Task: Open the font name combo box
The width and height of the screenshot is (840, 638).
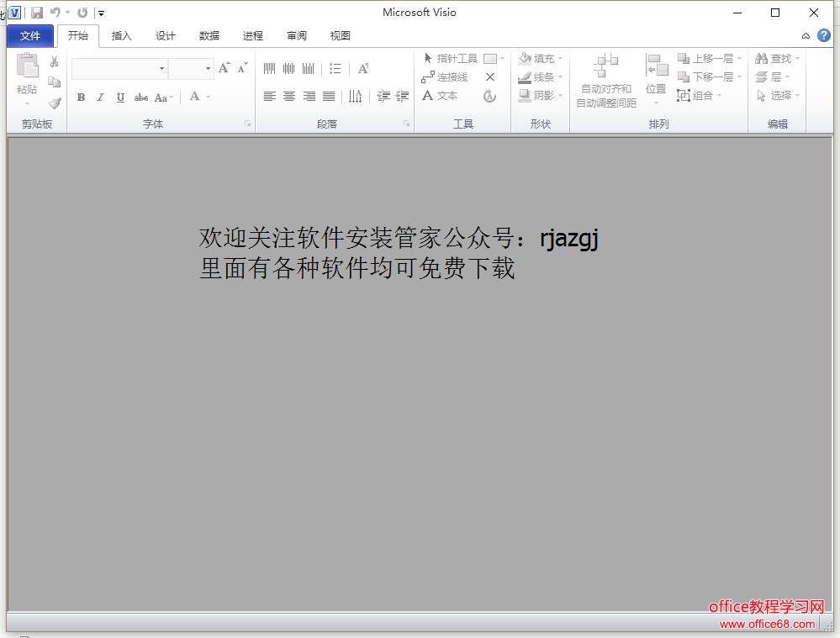Action: [119, 69]
